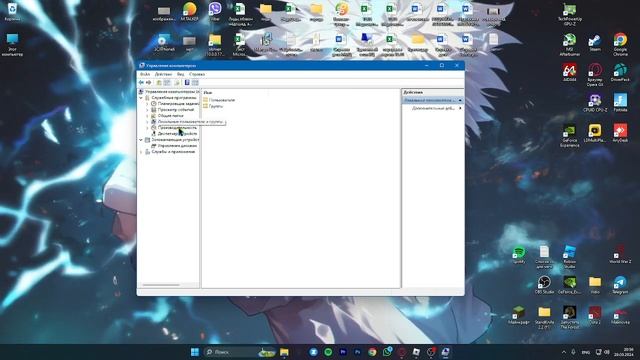Click the taskbar search box
This screenshot has height=360, width=640.
pos(240,352)
